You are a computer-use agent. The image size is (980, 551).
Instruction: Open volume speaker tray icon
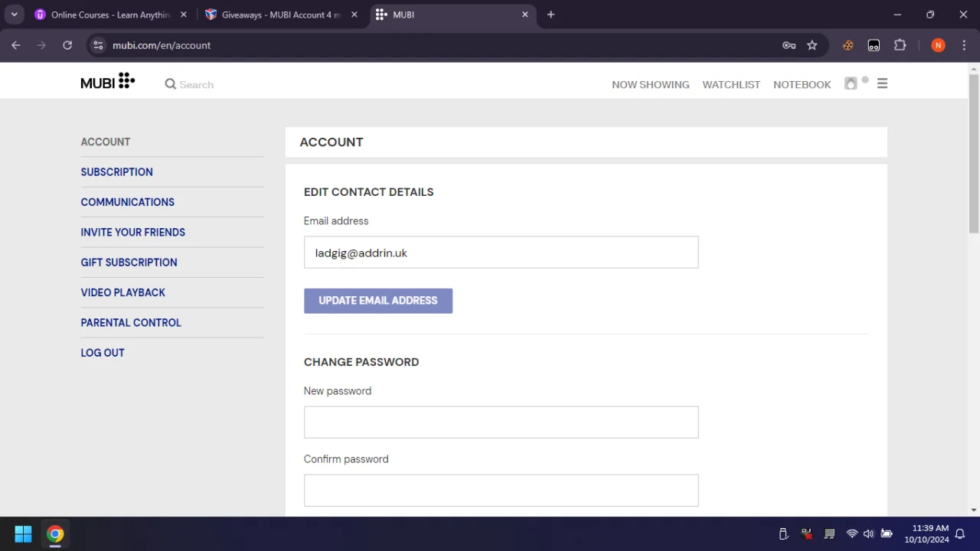tap(868, 534)
